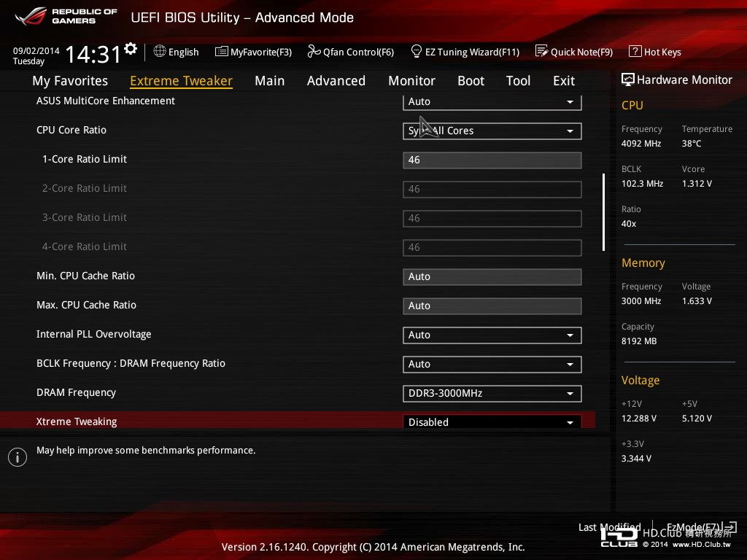The height and width of the screenshot is (560, 747).
Task: Click the Republic of Gamers logo
Action: [66, 17]
